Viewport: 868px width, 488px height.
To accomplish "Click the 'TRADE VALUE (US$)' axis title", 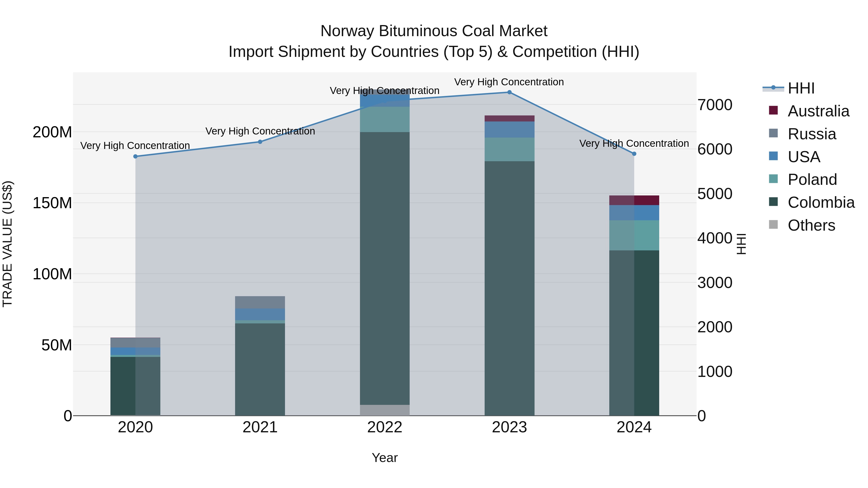I will pos(7,244).
